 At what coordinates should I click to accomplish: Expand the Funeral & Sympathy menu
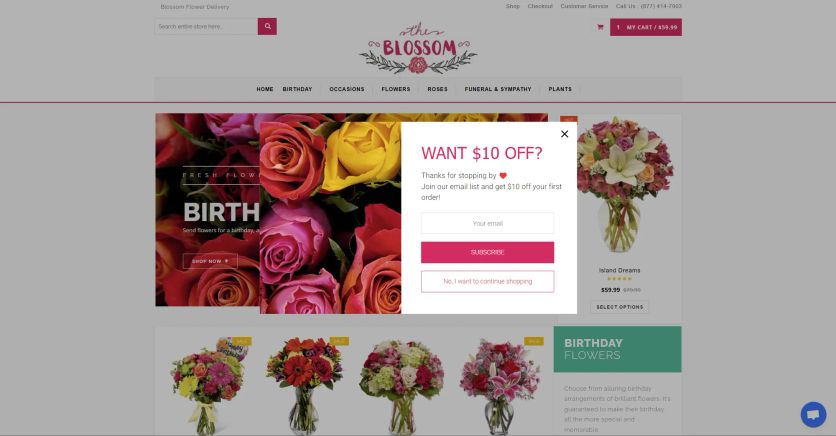tap(498, 89)
